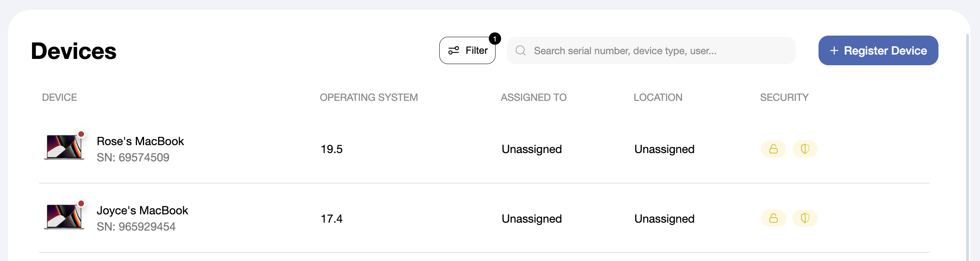This screenshot has height=261, width=980.
Task: Focus the serial number search field
Action: pos(651,51)
